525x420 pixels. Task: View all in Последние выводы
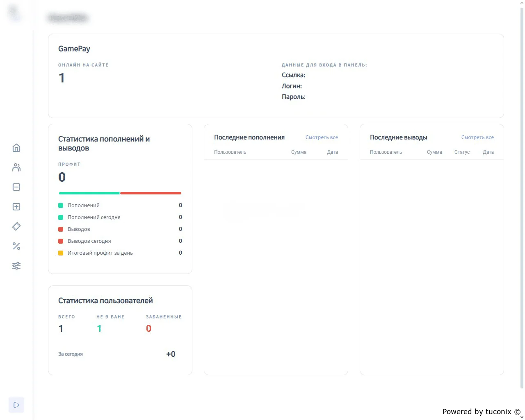coord(477,137)
